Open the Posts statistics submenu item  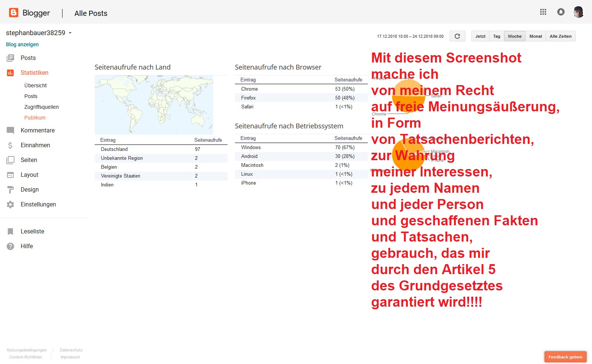[31, 96]
